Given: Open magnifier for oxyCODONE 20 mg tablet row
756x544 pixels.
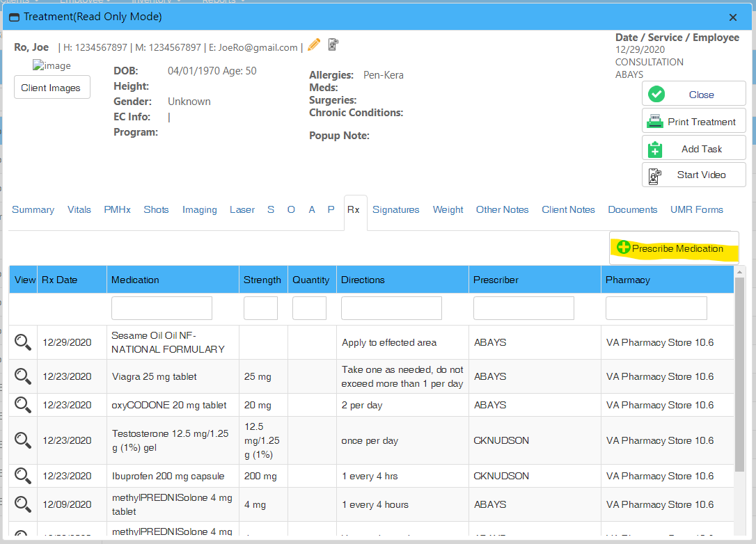Looking at the screenshot, I should [23, 405].
